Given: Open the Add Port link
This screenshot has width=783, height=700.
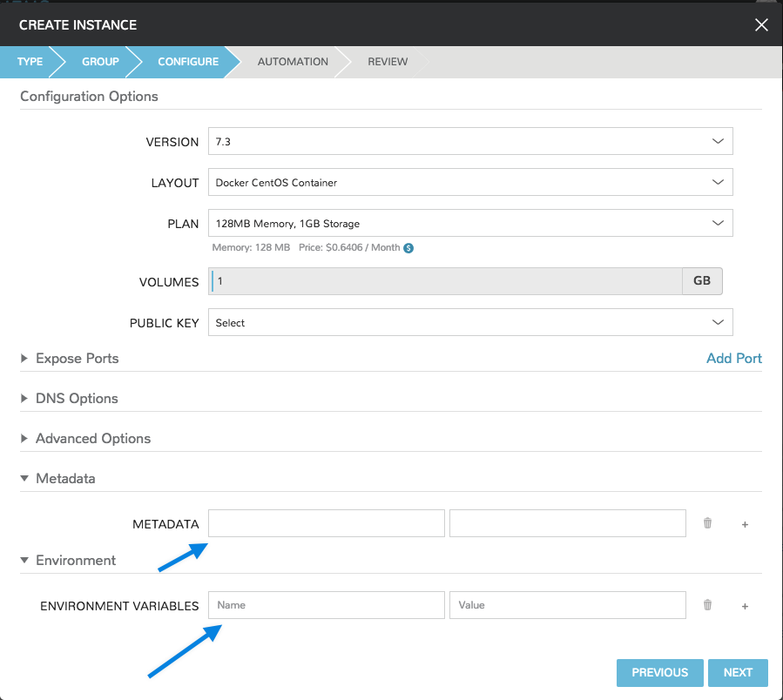Looking at the screenshot, I should pos(733,358).
